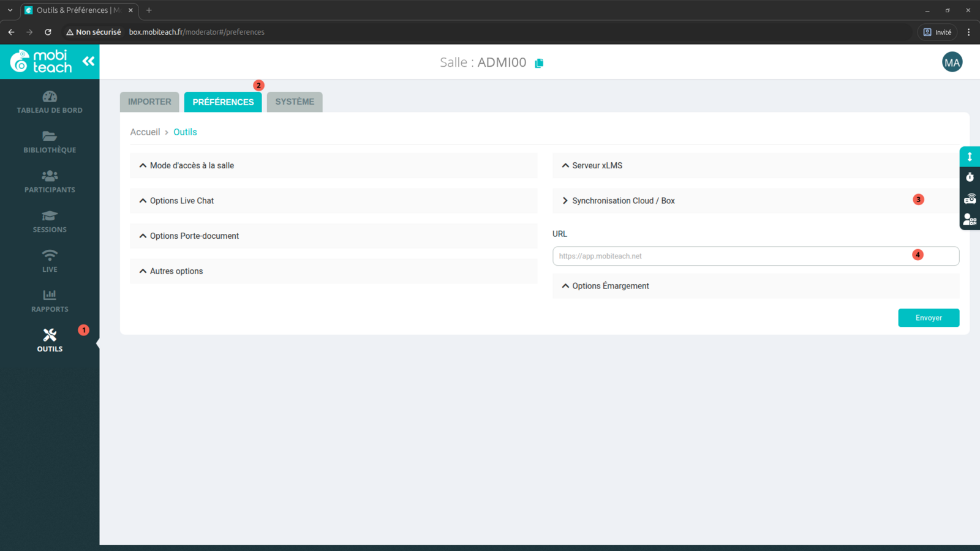The width and height of the screenshot is (980, 551).
Task: Click the mobiteach logo
Action: pyautogui.click(x=41, y=61)
